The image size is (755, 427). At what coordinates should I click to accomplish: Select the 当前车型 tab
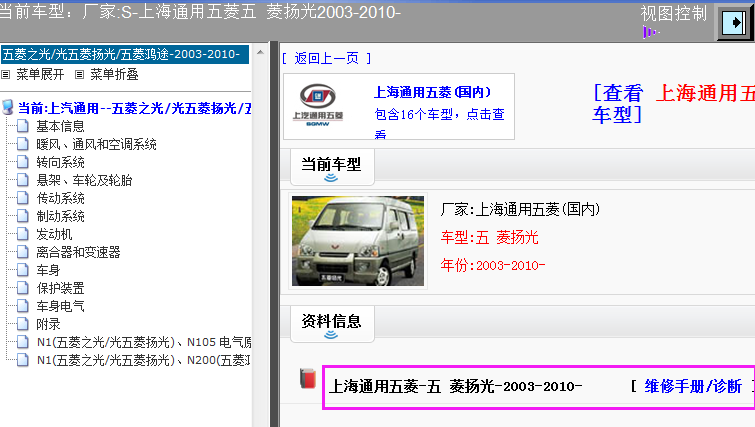coord(332,167)
